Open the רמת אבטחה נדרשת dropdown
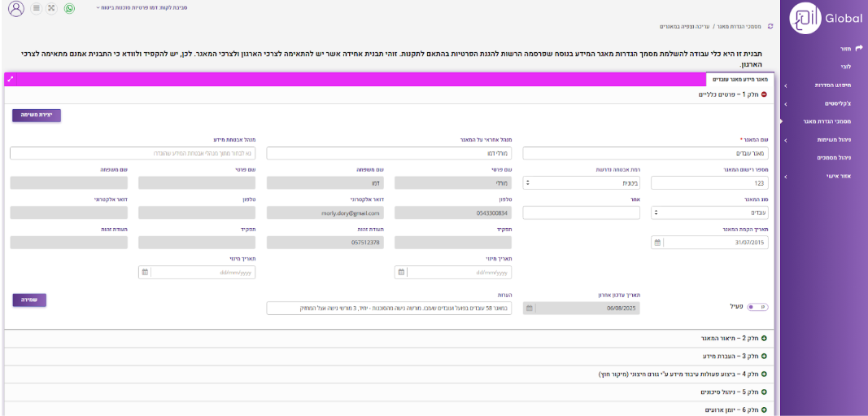Image resolution: width=868 pixels, height=416 pixels. 581,183
